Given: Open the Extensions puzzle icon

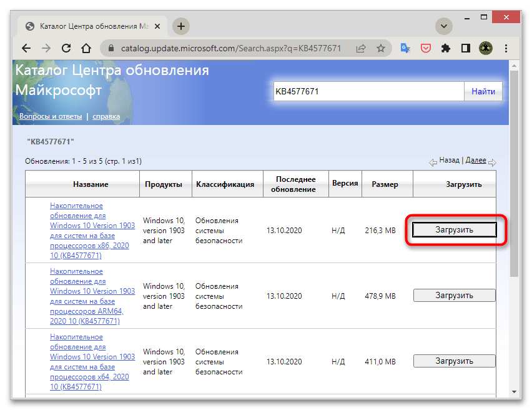Looking at the screenshot, I should tap(445, 48).
